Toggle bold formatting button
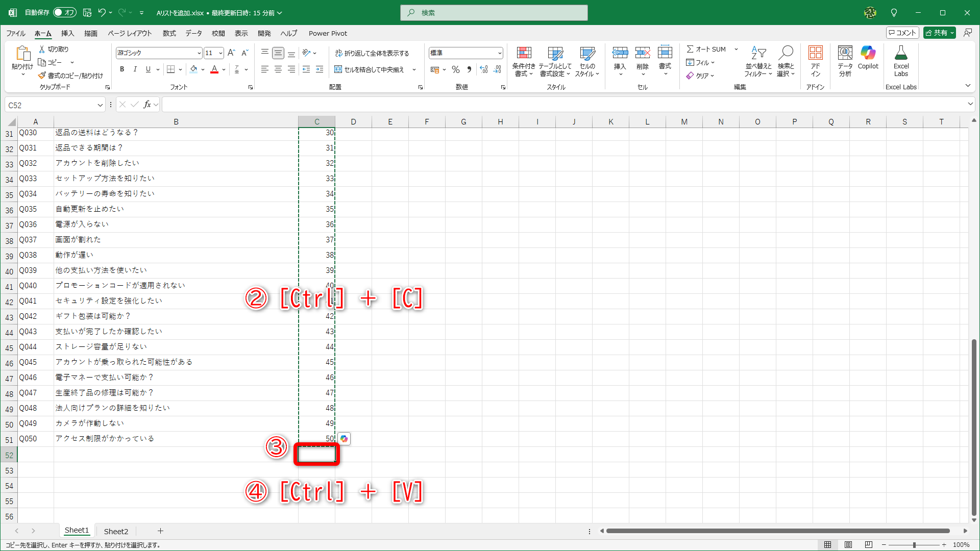This screenshot has height=551, width=980. 122,69
